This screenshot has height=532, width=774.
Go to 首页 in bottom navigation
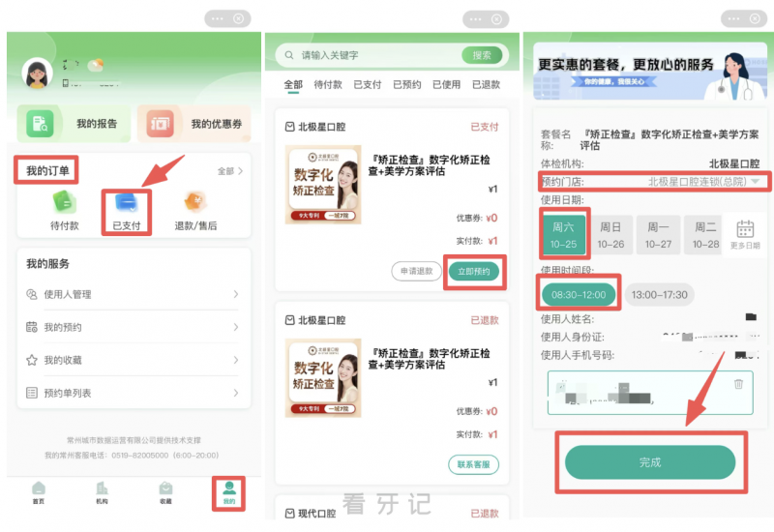[39, 492]
